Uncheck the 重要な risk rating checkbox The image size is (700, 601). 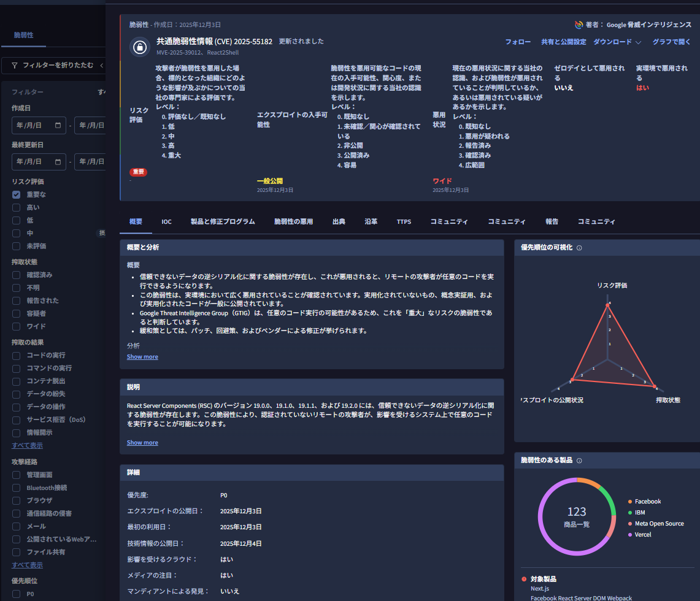(x=17, y=194)
